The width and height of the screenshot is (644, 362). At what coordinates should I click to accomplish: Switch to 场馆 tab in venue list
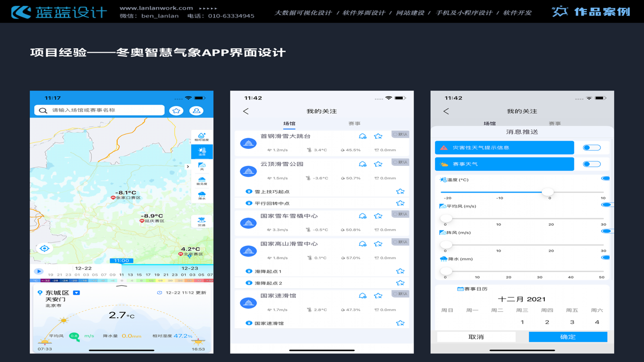click(289, 124)
